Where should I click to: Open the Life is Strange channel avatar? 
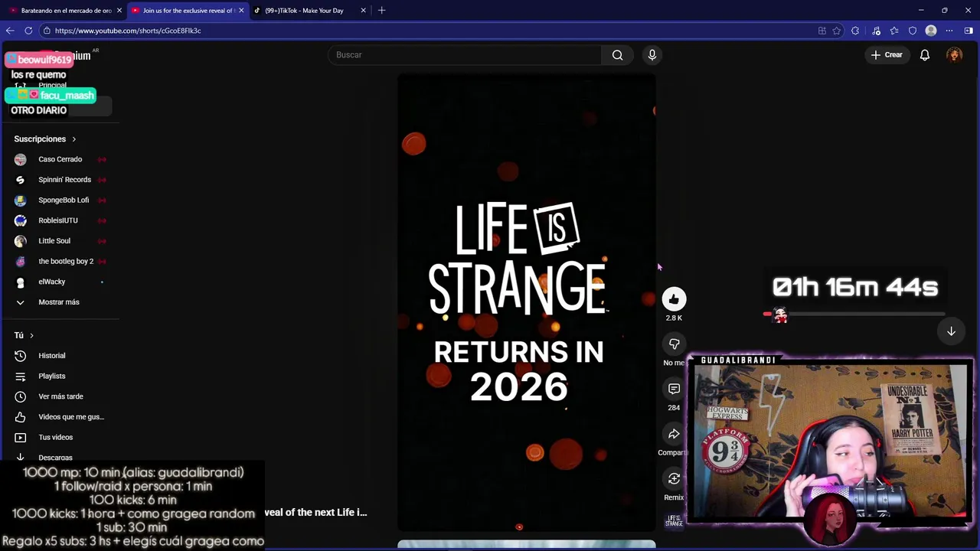pos(674,521)
